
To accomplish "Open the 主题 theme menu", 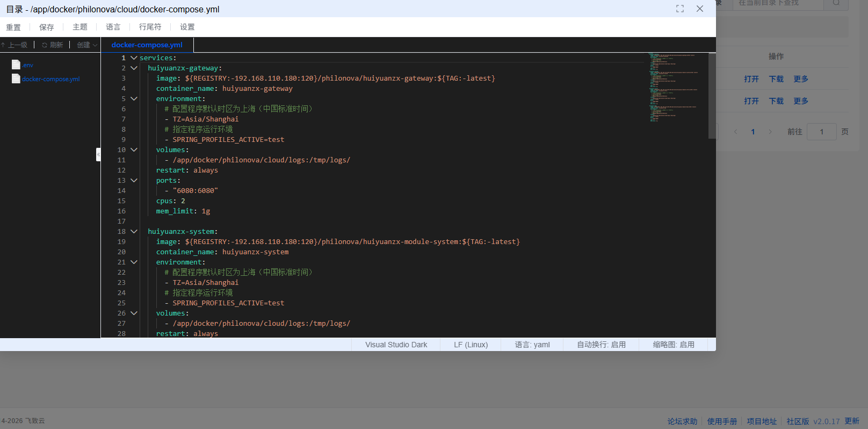I will coord(80,27).
